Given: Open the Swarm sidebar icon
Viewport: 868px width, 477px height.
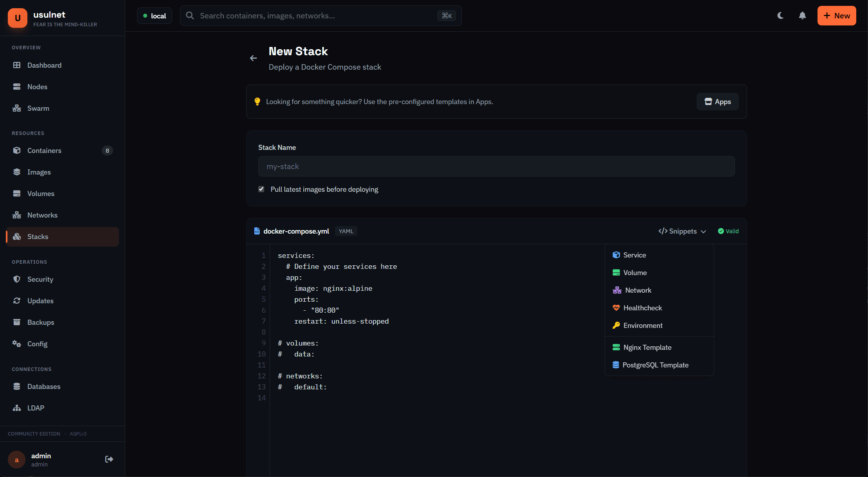Looking at the screenshot, I should tap(17, 108).
